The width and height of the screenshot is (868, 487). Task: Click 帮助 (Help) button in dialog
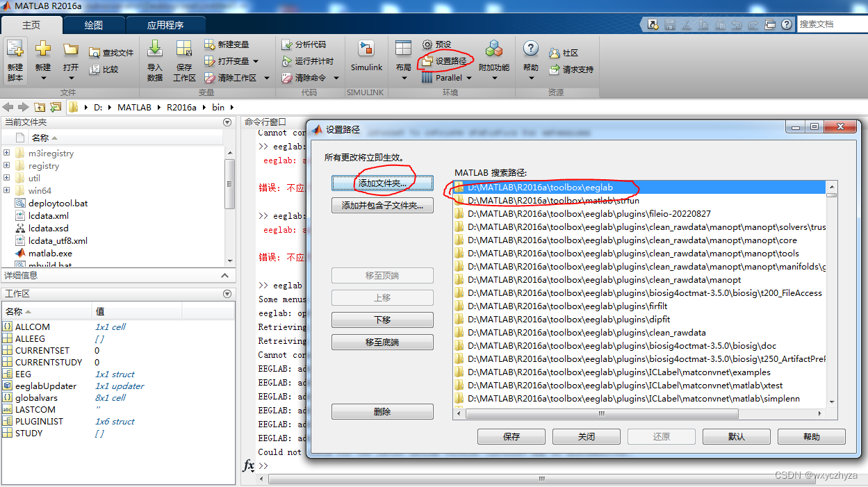pyautogui.click(x=812, y=436)
